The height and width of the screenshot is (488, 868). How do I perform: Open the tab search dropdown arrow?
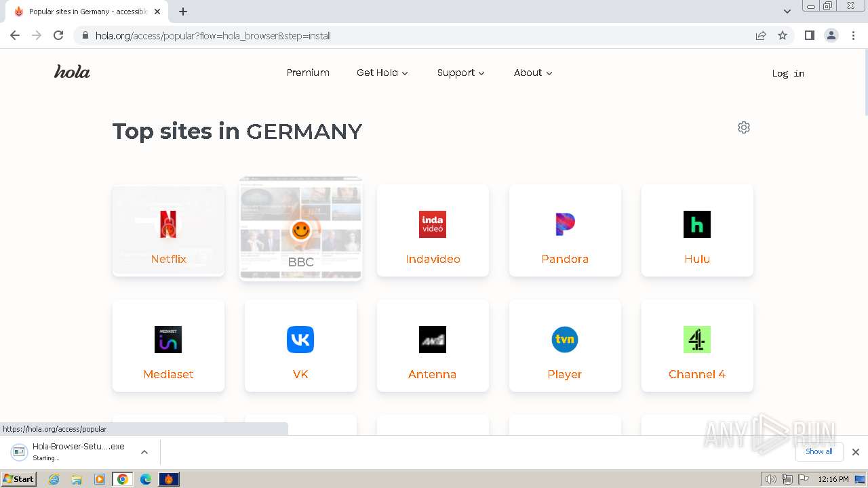787,12
